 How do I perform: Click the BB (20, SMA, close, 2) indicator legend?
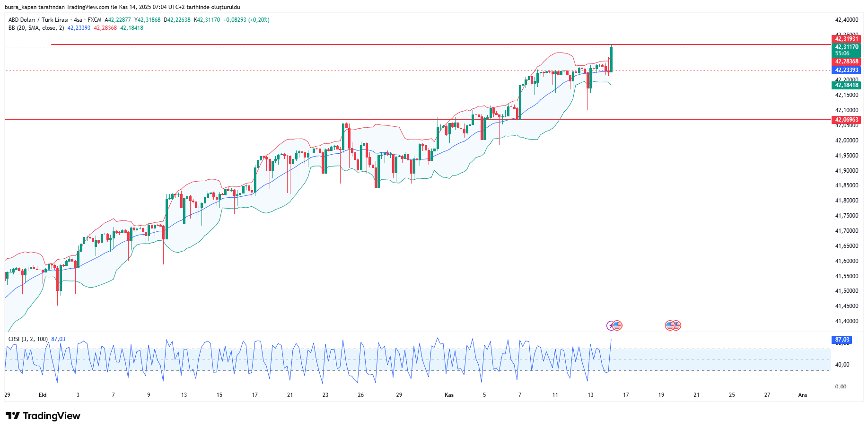coord(36,28)
